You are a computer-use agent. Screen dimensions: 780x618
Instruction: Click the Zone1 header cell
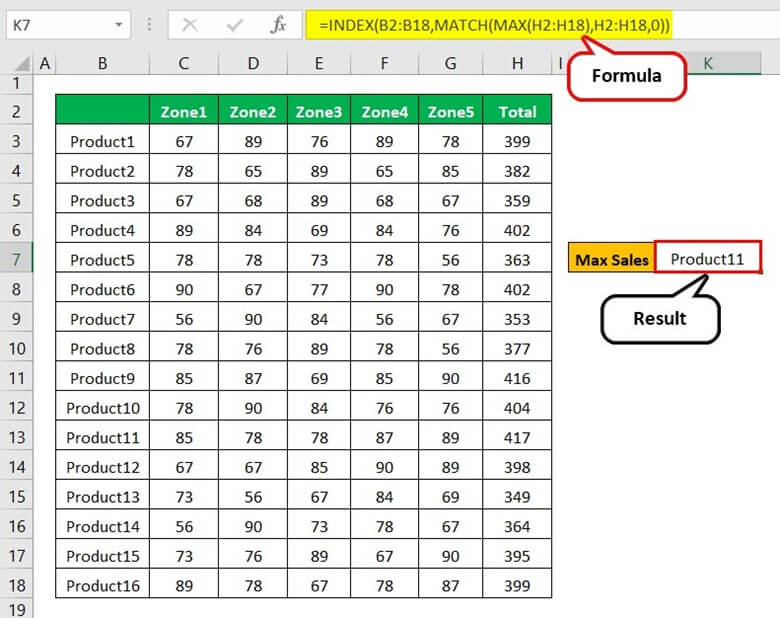pos(184,110)
